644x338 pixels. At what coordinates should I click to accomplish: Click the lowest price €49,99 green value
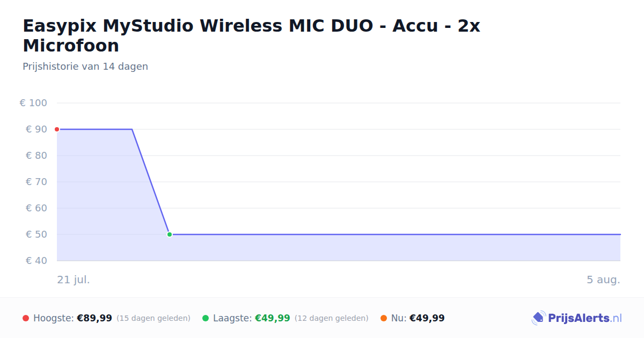[x=273, y=318]
